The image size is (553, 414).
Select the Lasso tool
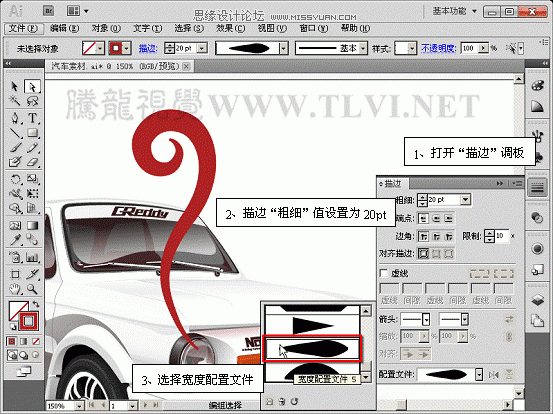tap(32, 101)
